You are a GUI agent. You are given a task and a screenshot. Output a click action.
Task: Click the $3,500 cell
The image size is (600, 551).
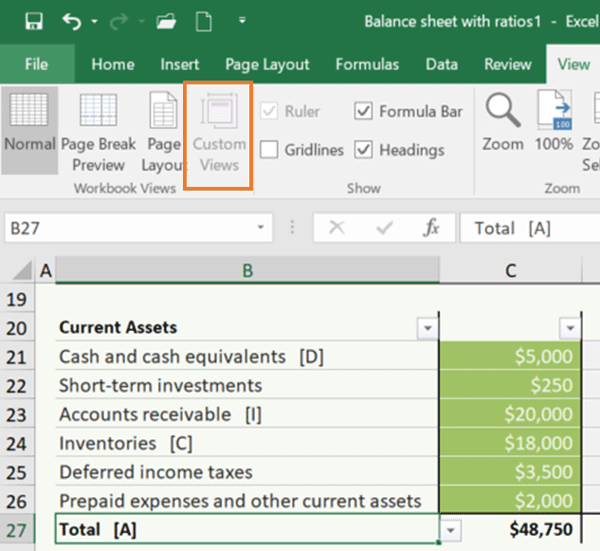click(x=510, y=472)
